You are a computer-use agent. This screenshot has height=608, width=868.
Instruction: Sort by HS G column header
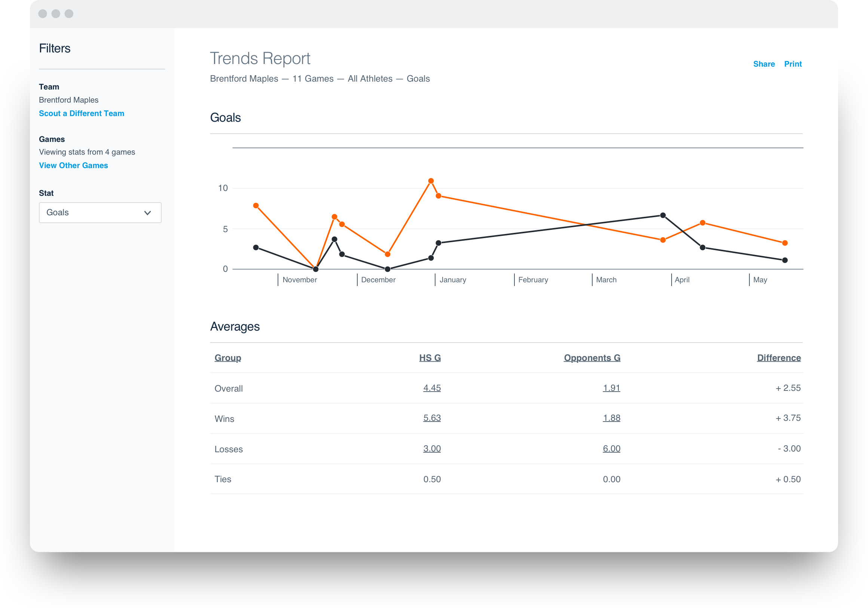(430, 358)
